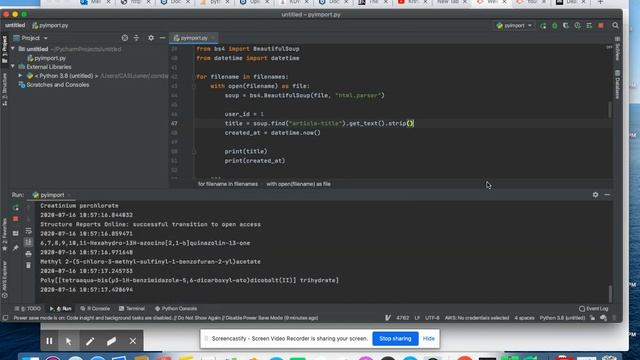
Task: Click 'for filename in filenames' breadcrumb
Action: [x=228, y=184]
